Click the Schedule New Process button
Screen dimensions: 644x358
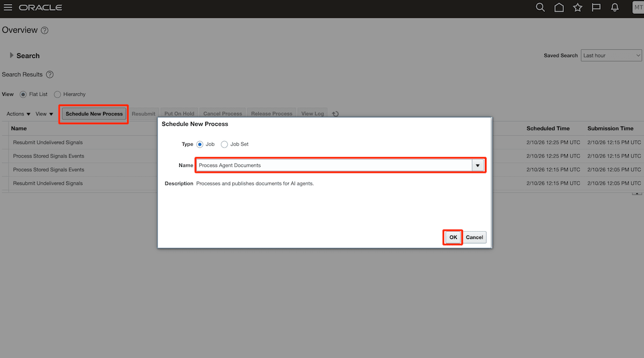pos(93,113)
